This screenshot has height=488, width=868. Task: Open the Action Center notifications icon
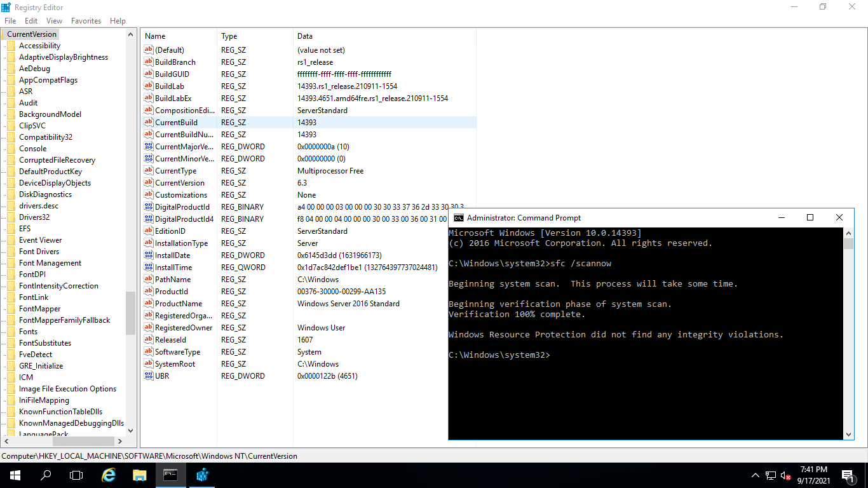click(848, 475)
